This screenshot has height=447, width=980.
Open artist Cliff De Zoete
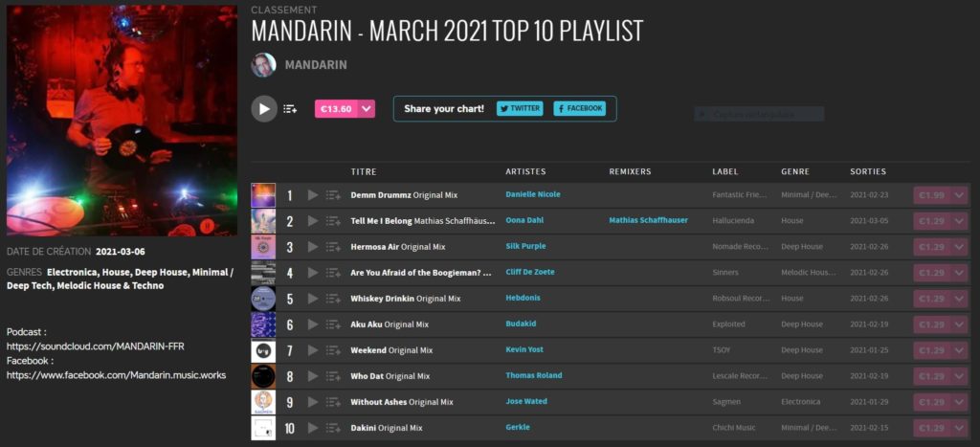pos(530,272)
